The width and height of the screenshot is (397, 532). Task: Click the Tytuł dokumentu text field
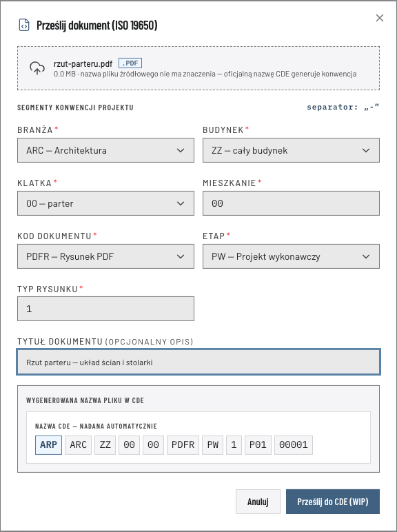click(x=198, y=362)
